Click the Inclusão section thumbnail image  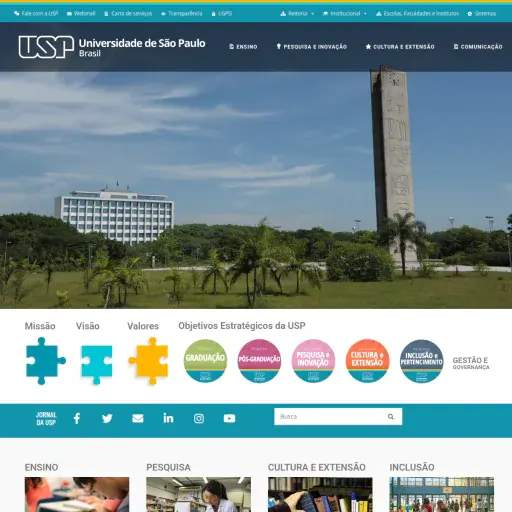pos(442,494)
